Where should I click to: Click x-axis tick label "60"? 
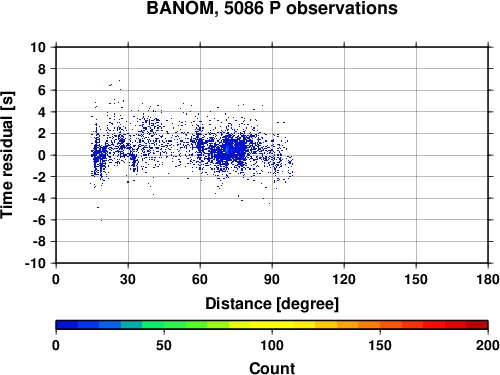point(200,279)
